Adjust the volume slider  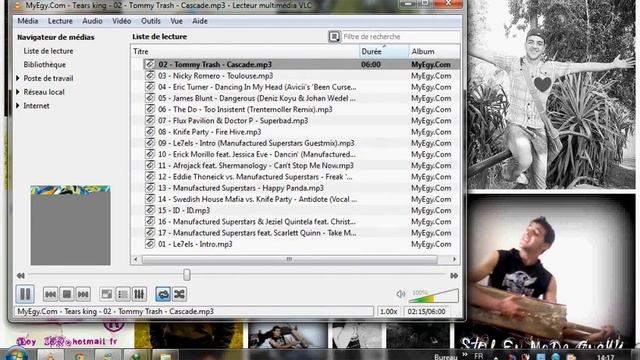point(433,296)
